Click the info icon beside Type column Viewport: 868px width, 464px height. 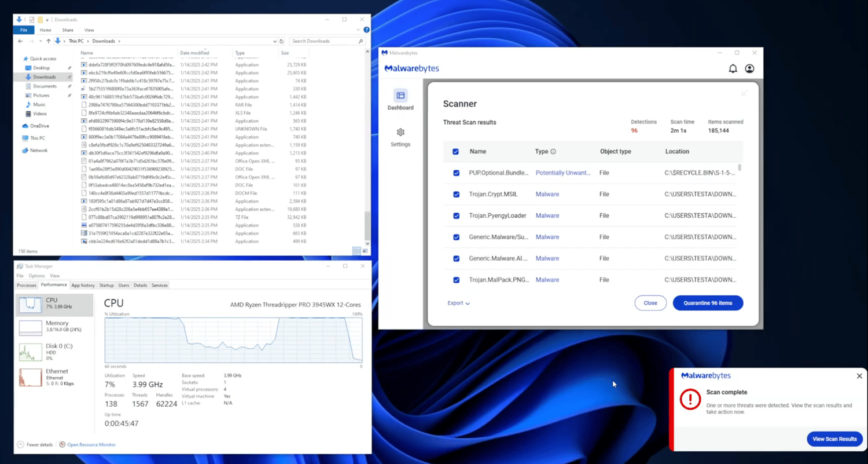coord(553,152)
